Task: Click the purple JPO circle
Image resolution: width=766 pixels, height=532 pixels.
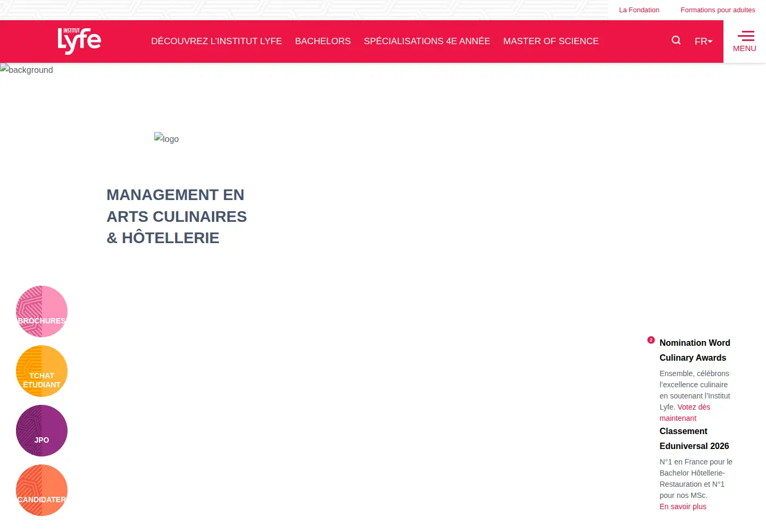Action: tap(41, 430)
